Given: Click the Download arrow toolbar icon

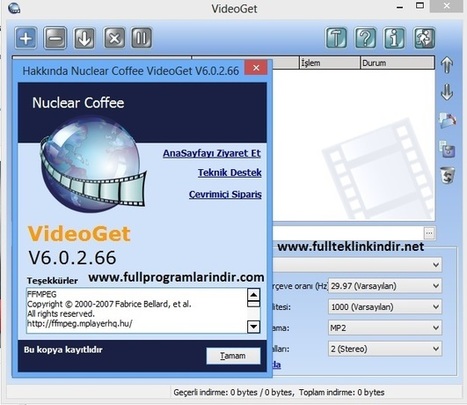Looking at the screenshot, I should [84, 38].
